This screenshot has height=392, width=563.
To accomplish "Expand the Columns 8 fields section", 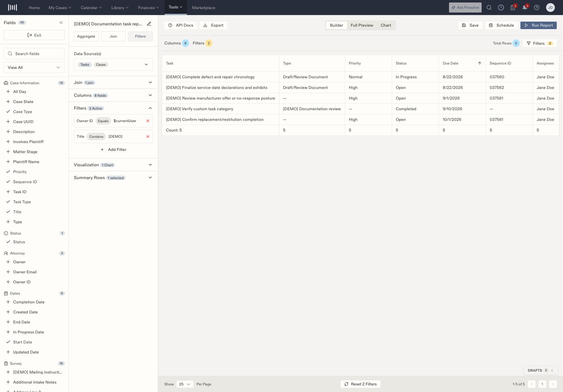I will [113, 95].
